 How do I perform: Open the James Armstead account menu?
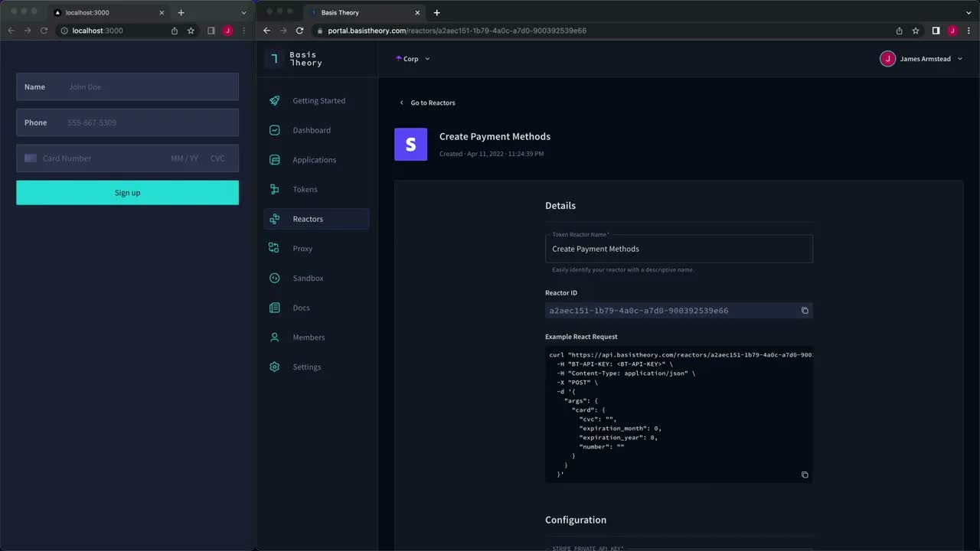click(921, 59)
